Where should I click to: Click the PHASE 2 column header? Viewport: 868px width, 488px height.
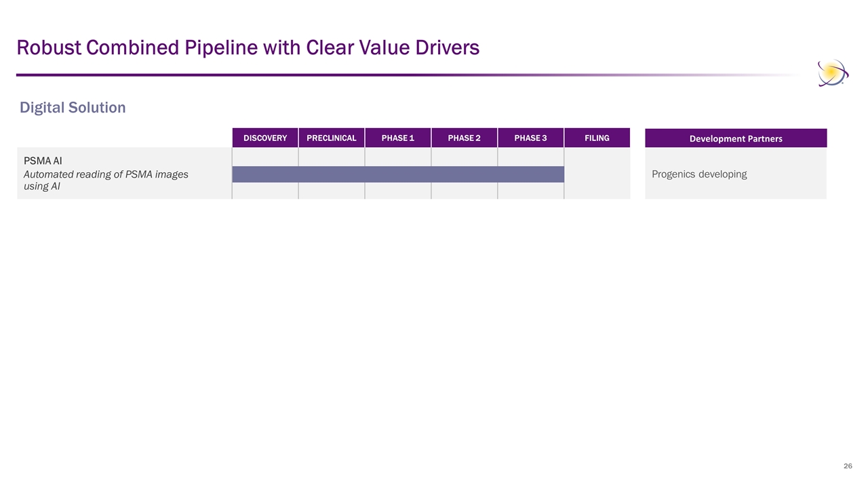tap(464, 138)
